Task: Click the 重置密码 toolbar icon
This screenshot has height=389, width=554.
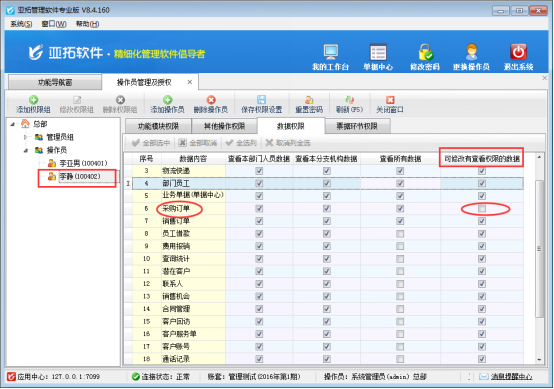Action: click(x=309, y=100)
